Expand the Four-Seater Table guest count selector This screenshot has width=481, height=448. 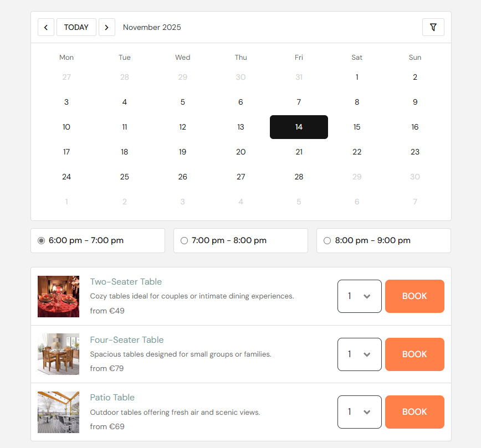click(x=359, y=354)
